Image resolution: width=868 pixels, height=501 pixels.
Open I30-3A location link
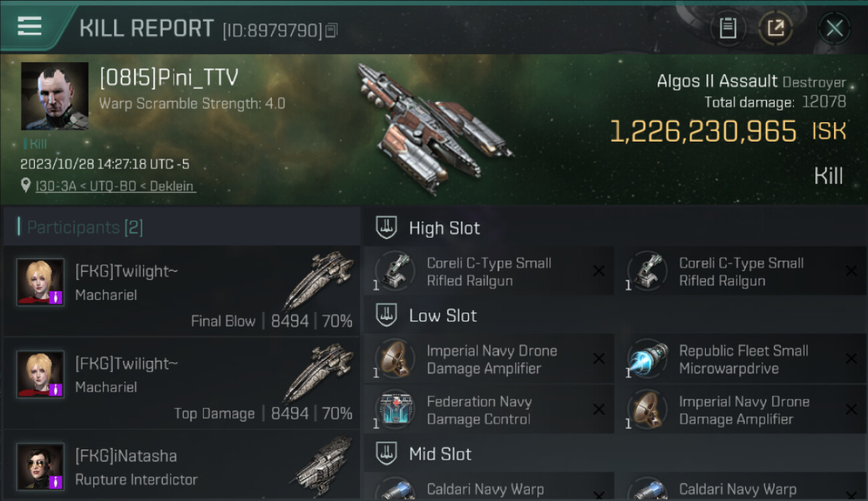click(116, 186)
